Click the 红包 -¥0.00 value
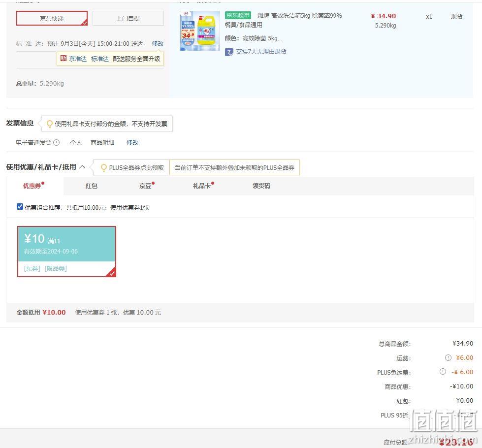Image resolution: width=482 pixels, height=448 pixels. (463, 400)
